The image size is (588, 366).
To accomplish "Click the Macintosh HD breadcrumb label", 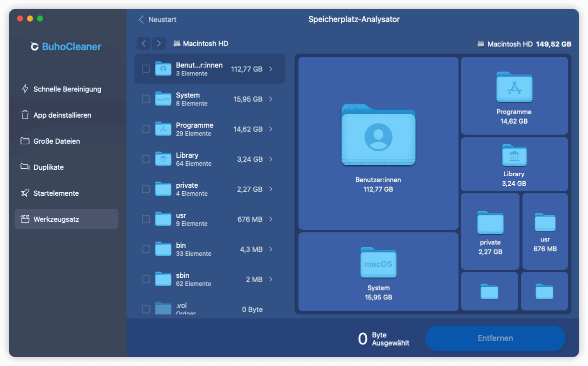I will pos(205,44).
